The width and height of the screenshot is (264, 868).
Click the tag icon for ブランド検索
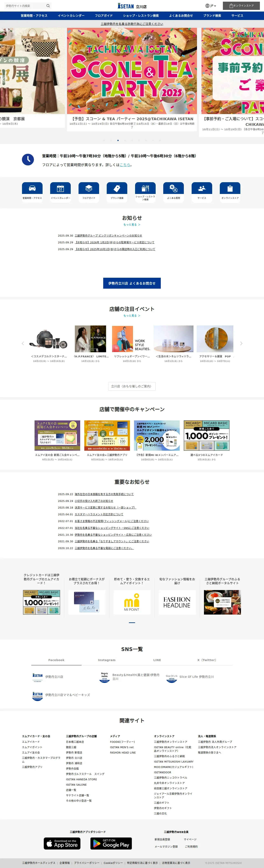tap(117, 188)
